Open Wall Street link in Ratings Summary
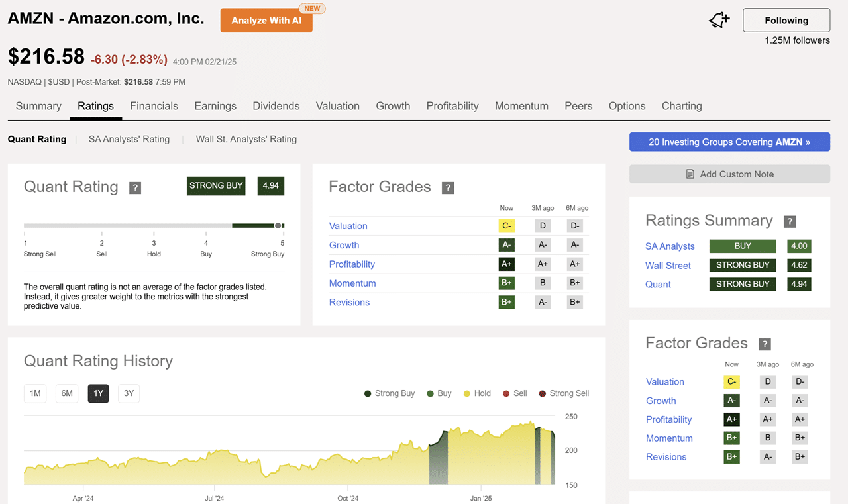 click(x=668, y=266)
